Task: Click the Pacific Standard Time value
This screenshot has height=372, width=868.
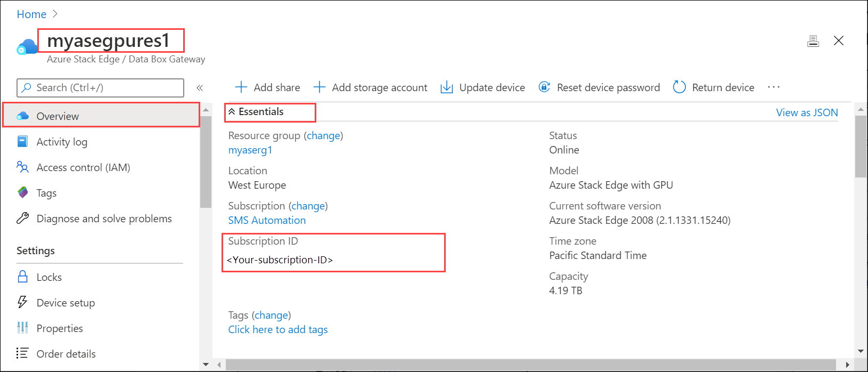Action: click(597, 255)
